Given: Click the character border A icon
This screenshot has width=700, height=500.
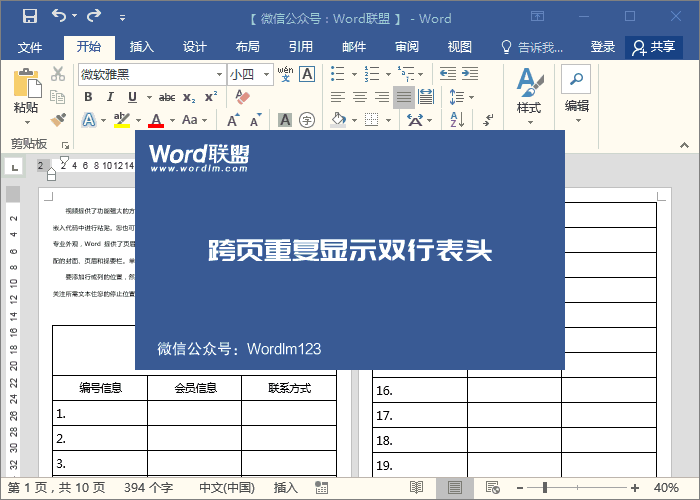Looking at the screenshot, I should [307, 74].
